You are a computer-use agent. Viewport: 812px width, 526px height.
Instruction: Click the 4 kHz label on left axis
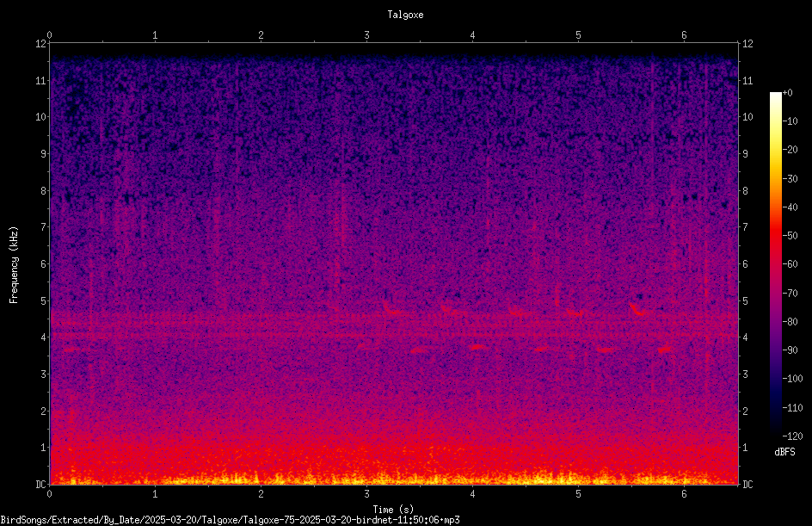pos(44,337)
